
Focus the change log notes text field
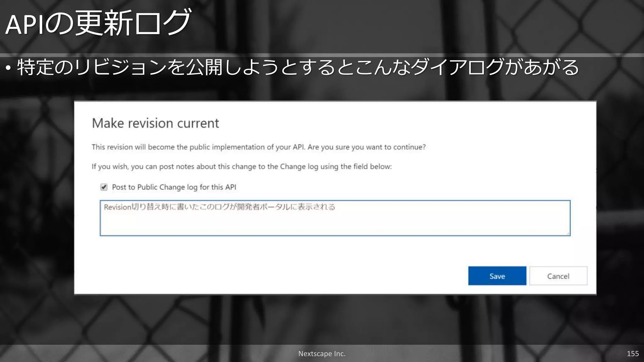pos(335,218)
